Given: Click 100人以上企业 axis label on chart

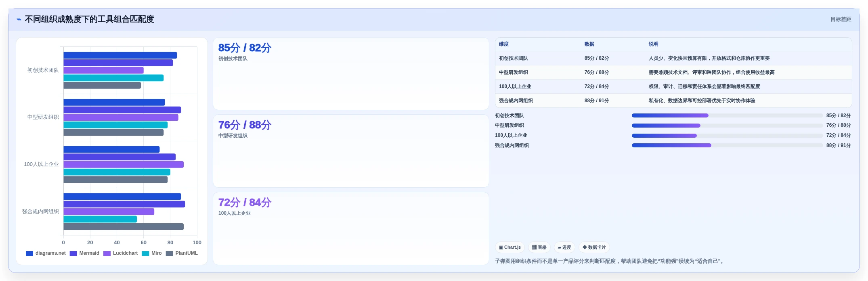Looking at the screenshot, I should (x=42, y=164).
